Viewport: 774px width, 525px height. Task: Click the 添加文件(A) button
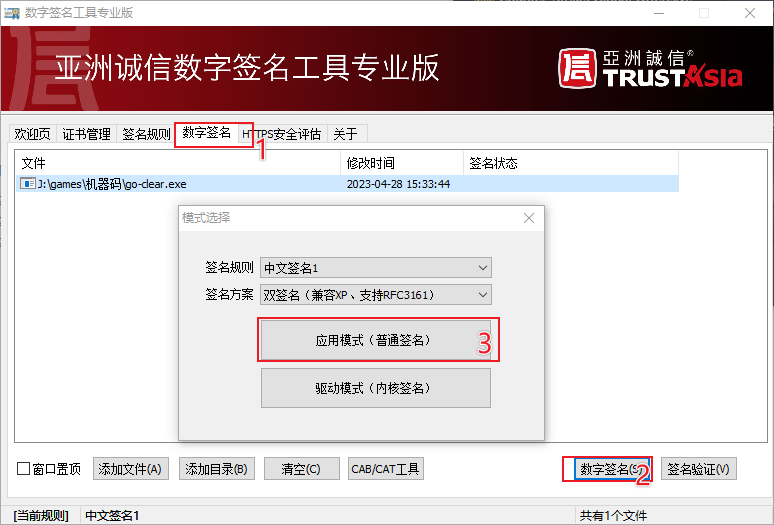click(130, 469)
